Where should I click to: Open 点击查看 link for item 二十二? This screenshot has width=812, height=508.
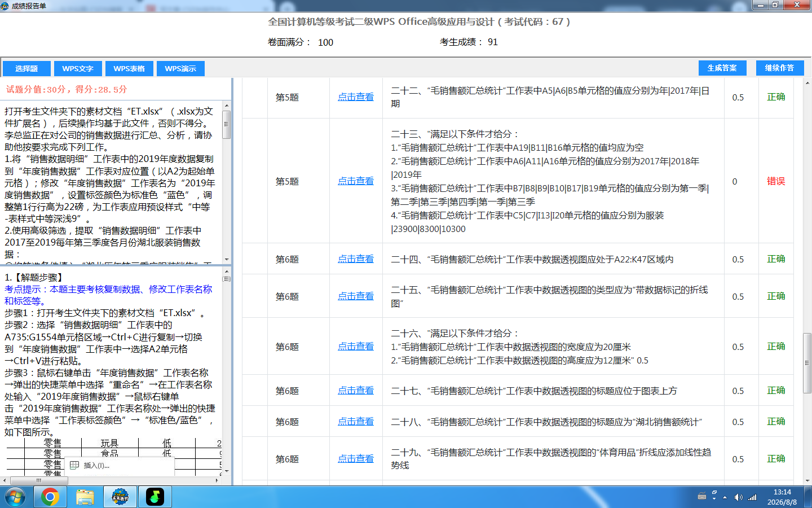point(355,97)
